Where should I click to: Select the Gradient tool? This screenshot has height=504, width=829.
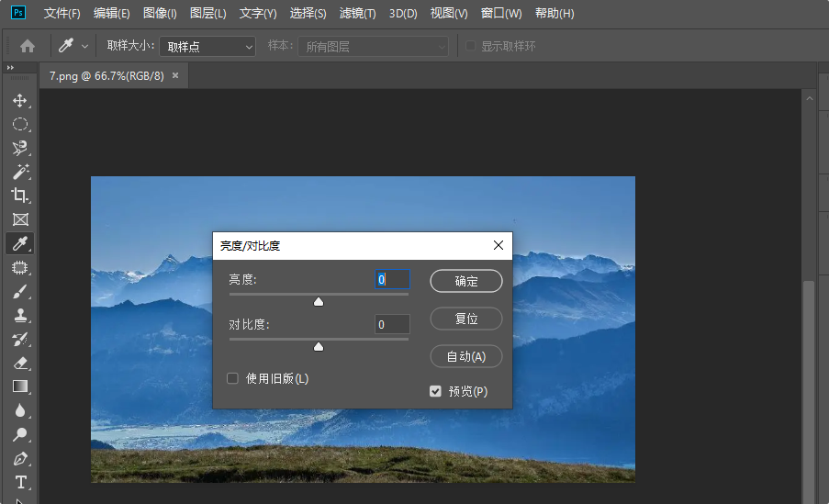(x=20, y=386)
